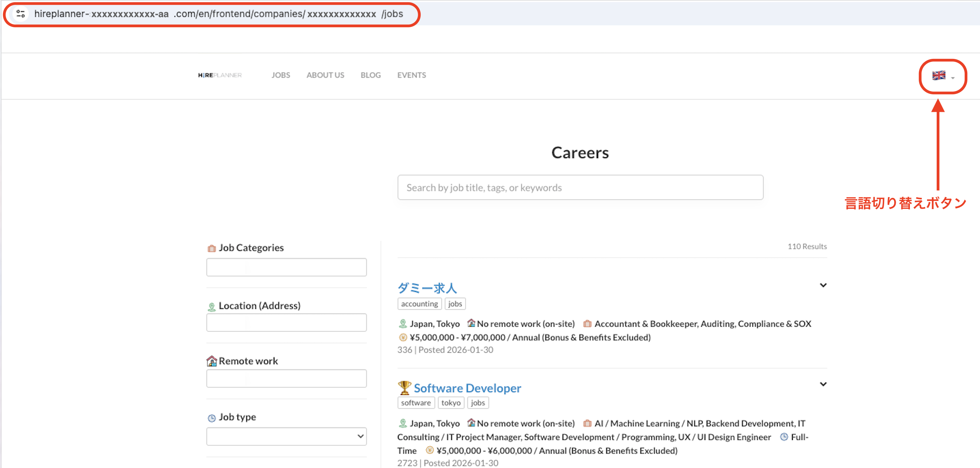Expand the Software Developer listing chevron

tap(823, 384)
